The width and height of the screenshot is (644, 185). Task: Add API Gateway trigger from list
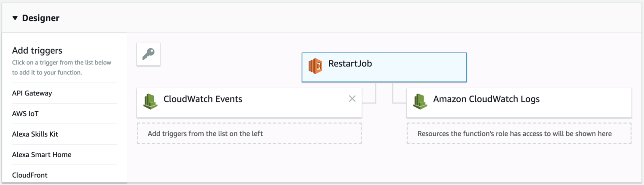point(32,93)
